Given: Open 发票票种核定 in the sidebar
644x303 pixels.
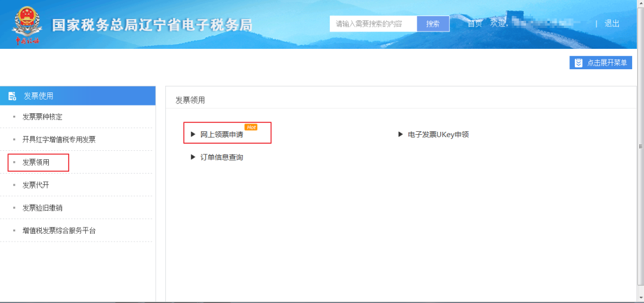Looking at the screenshot, I should pos(42,117).
